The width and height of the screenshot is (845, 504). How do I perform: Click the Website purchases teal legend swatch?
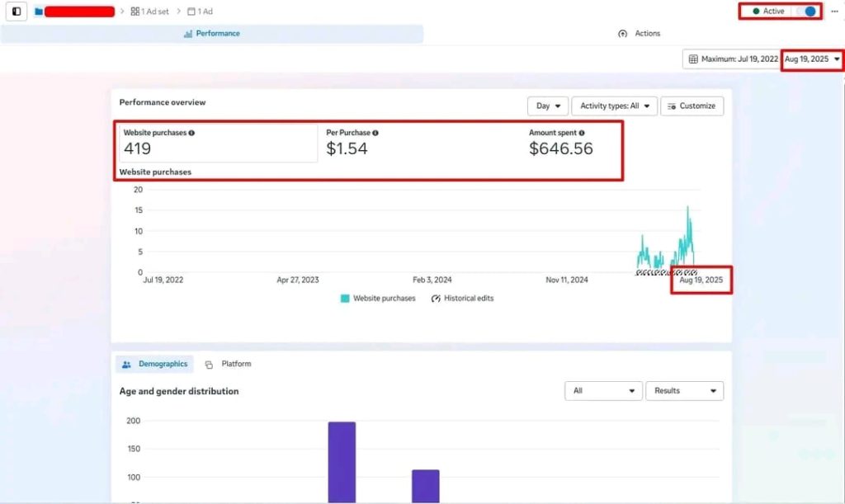coord(345,299)
